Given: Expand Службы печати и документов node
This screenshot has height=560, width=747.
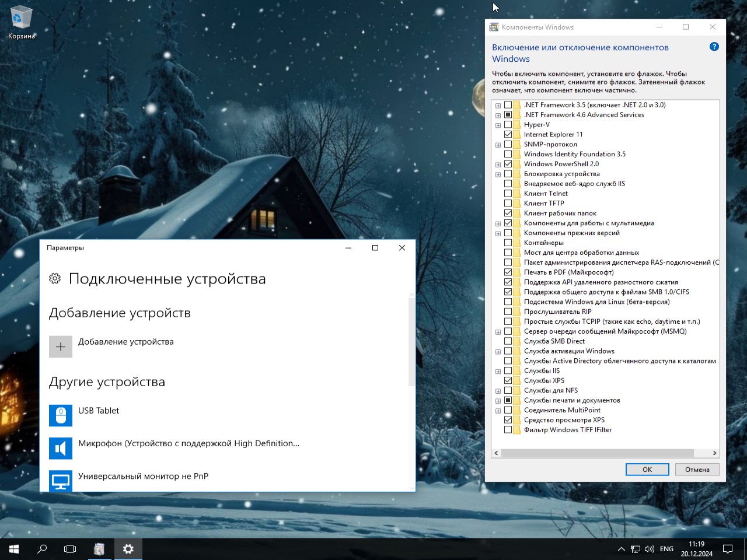Looking at the screenshot, I should tap(498, 401).
